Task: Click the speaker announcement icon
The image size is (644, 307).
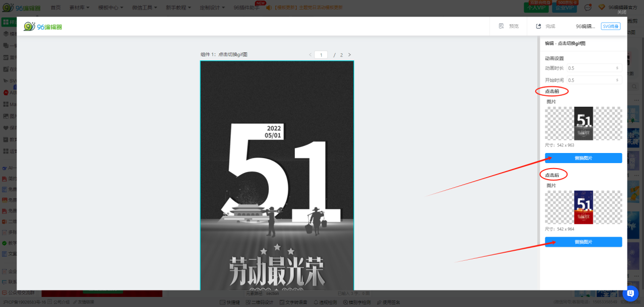Action: 269,8
